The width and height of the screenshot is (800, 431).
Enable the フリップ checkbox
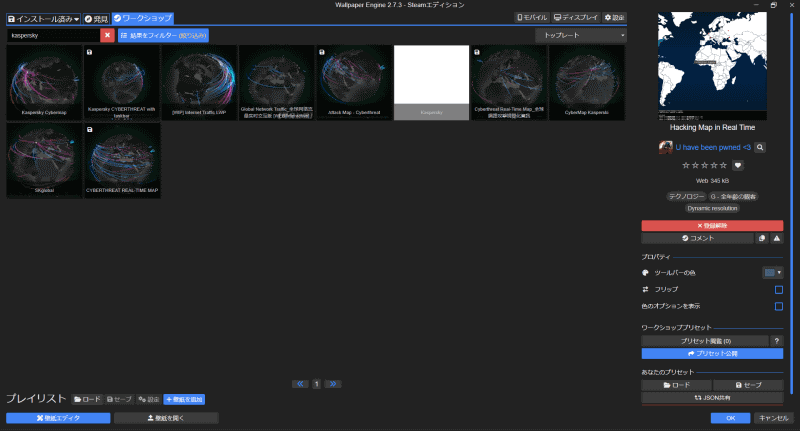tap(779, 290)
